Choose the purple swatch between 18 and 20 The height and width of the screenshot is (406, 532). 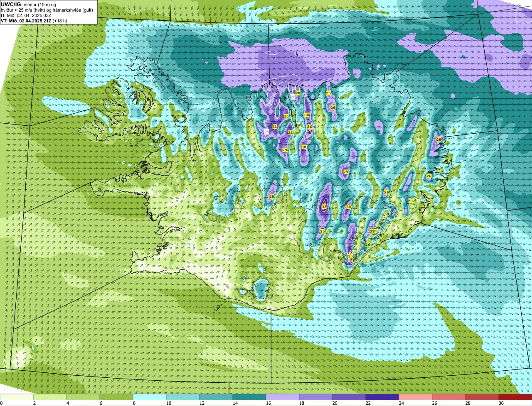[x=316, y=397]
